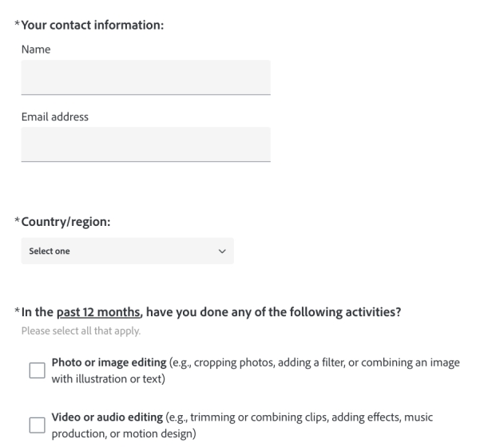
Task: Click into the Email address field
Action: pyautogui.click(x=146, y=144)
